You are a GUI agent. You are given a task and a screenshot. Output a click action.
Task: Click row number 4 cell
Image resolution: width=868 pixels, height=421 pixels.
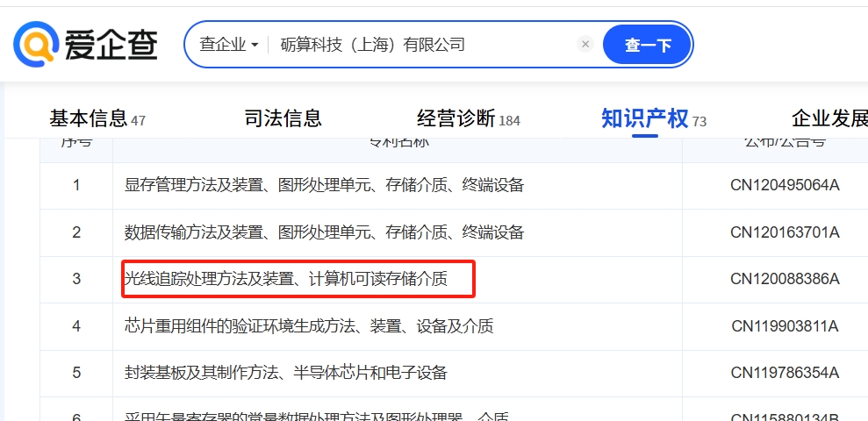click(76, 326)
